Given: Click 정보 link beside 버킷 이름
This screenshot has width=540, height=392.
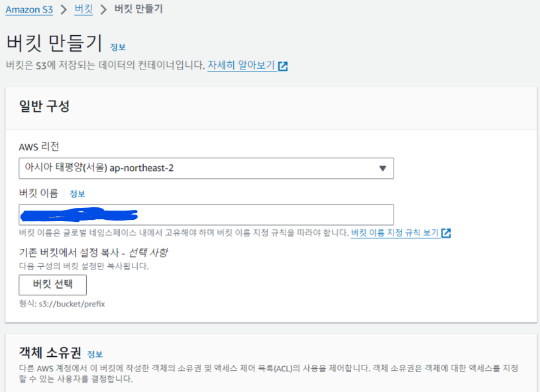Looking at the screenshot, I should coord(77,194).
